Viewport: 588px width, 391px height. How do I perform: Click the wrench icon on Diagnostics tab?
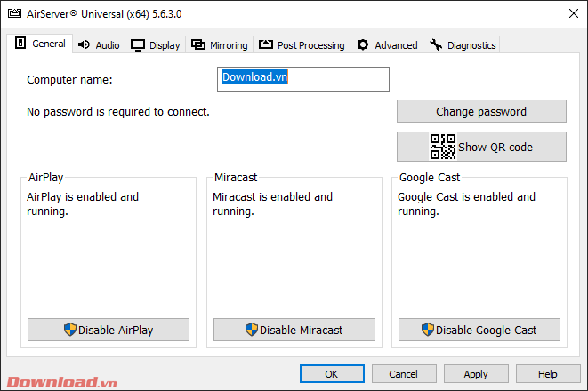pyautogui.click(x=436, y=45)
